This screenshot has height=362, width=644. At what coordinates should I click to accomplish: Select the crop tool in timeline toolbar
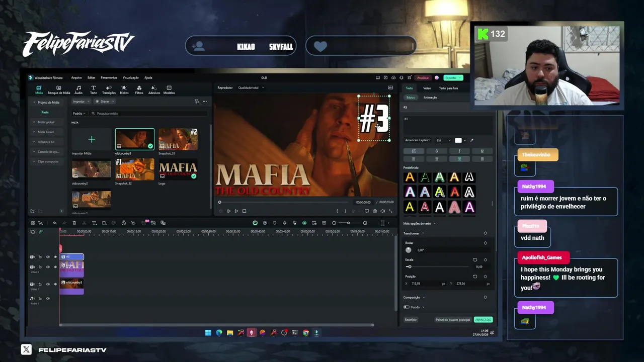point(104,223)
